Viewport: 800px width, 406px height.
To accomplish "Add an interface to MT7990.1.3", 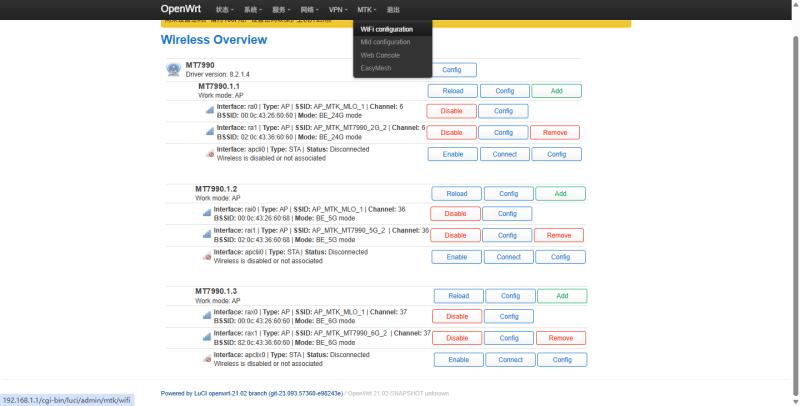I will [x=561, y=296].
